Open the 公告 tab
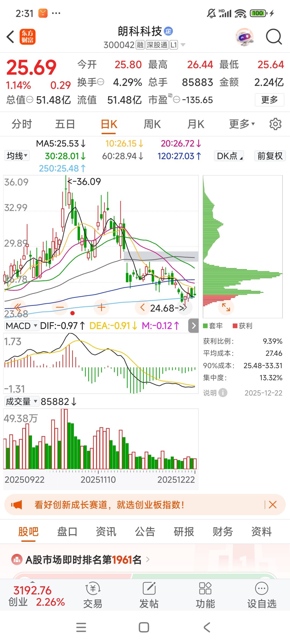The width and height of the screenshot is (290, 644). click(x=145, y=532)
